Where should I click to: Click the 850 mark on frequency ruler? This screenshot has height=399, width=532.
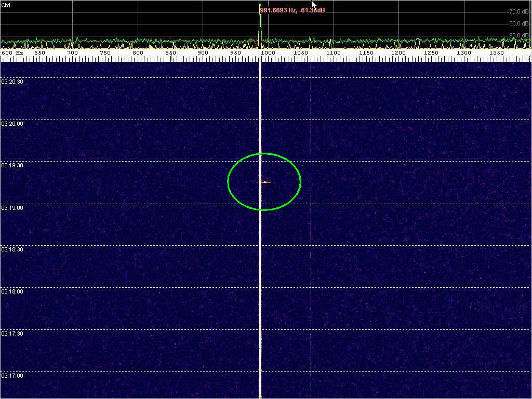coord(170,53)
